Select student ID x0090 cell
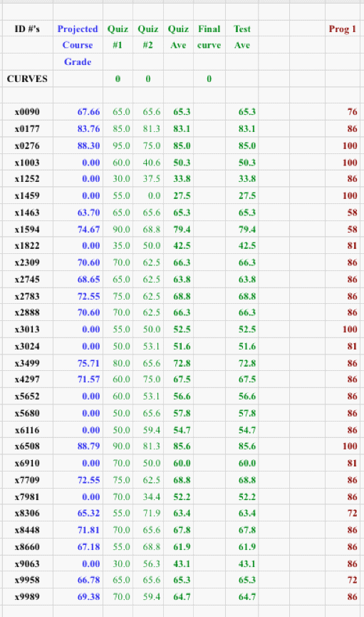364x617 pixels. 27,112
